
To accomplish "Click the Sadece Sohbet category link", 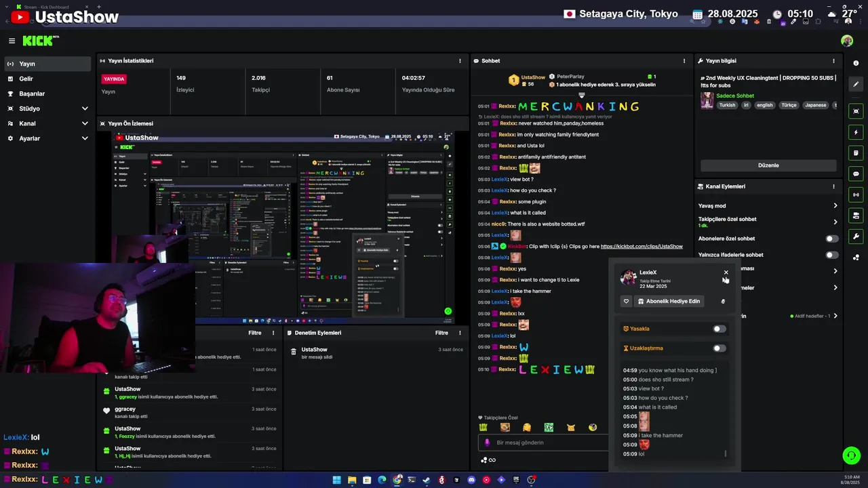I will 735,96.
